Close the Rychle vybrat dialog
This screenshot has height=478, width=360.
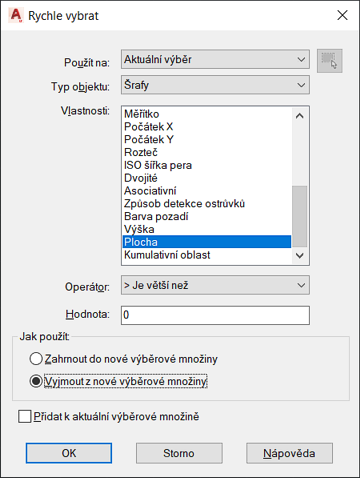(342, 15)
